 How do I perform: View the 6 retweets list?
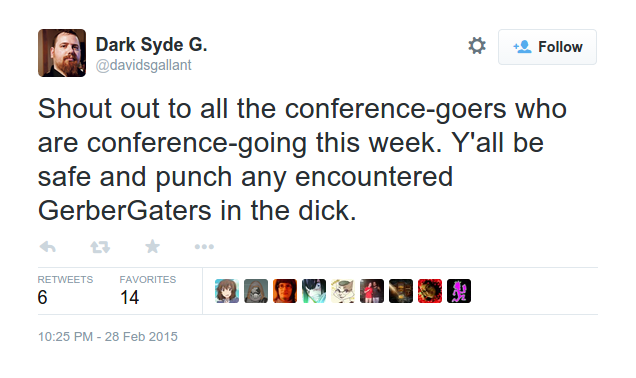pos(65,290)
